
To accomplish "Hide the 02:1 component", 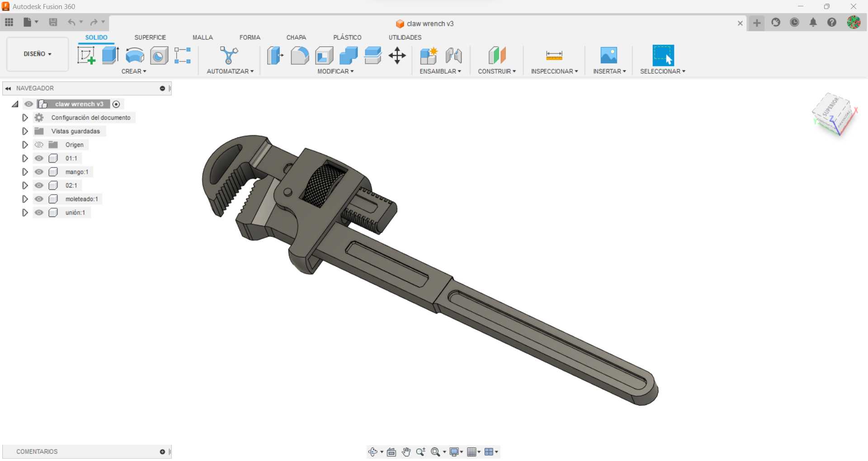I will click(x=39, y=185).
